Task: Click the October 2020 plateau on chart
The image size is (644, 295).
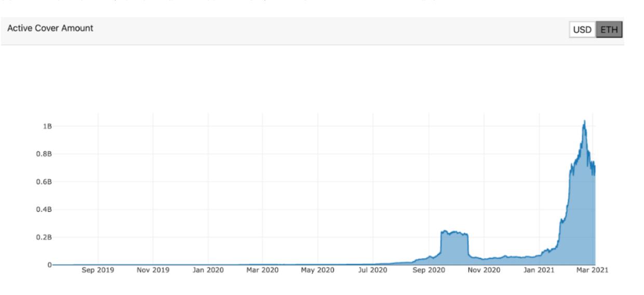Action: pos(454,233)
